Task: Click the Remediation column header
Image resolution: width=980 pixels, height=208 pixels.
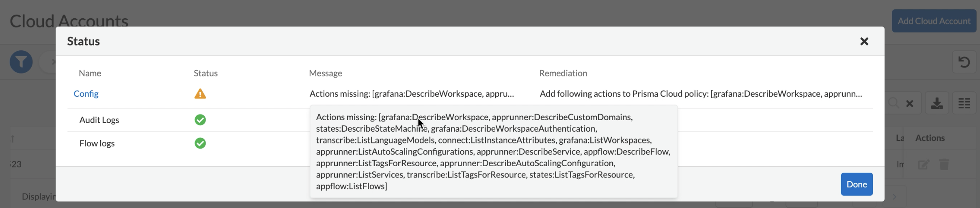Action: click(563, 73)
